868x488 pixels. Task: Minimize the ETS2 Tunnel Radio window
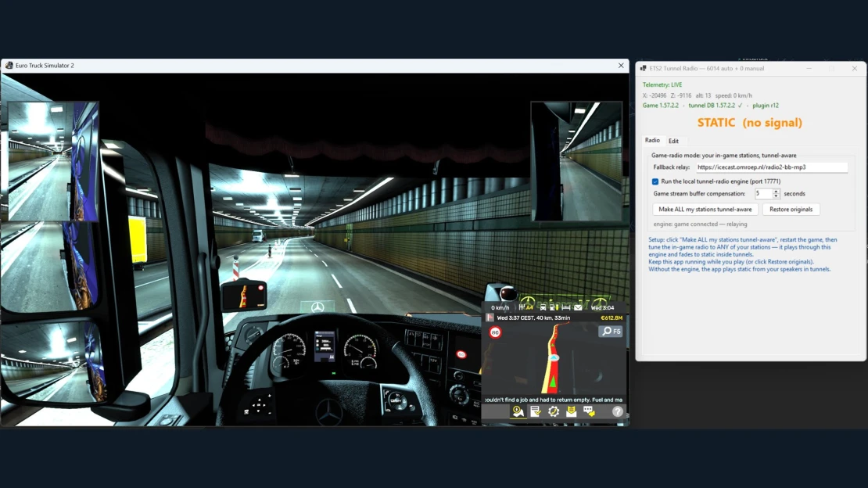pos(809,69)
